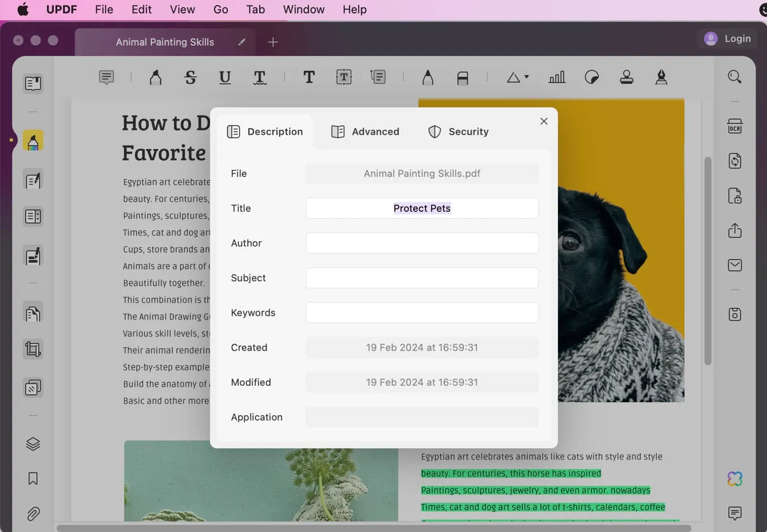The image size is (767, 532).
Task: Switch to the Security tab
Action: (459, 131)
